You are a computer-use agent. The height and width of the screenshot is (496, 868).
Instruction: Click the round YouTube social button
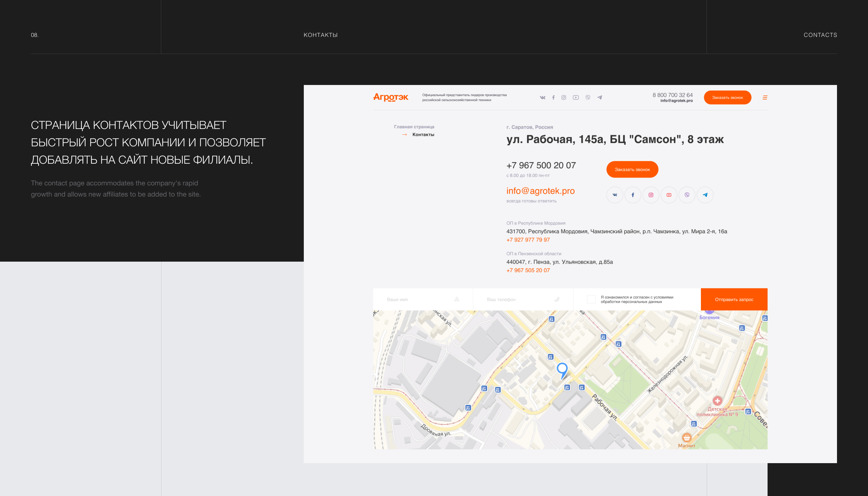[x=669, y=195]
